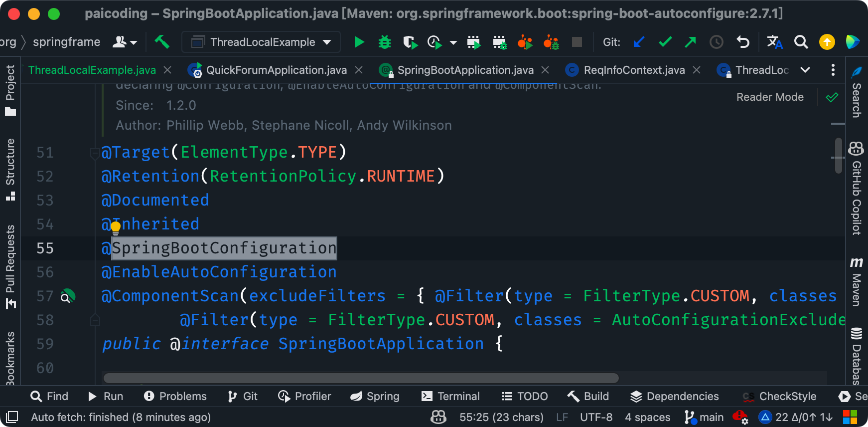Run ThreadLocalExample with green play icon
The height and width of the screenshot is (427, 868).
pyautogui.click(x=359, y=42)
